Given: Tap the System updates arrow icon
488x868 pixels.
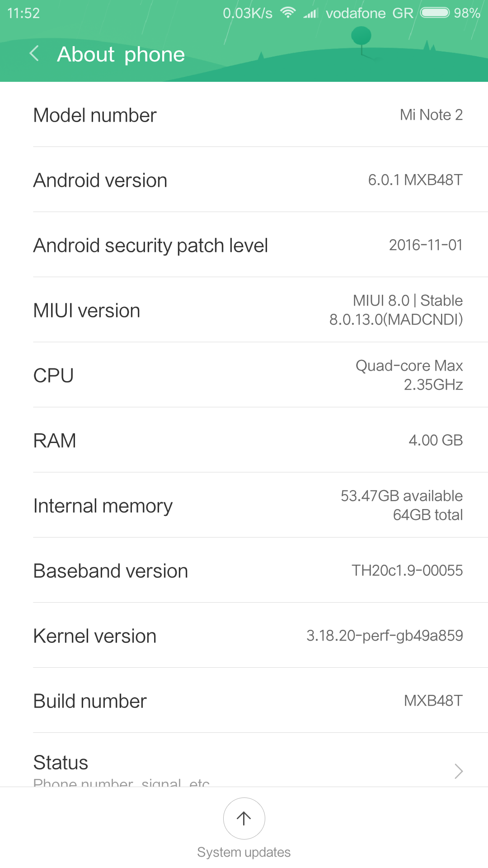Looking at the screenshot, I should [x=244, y=818].
